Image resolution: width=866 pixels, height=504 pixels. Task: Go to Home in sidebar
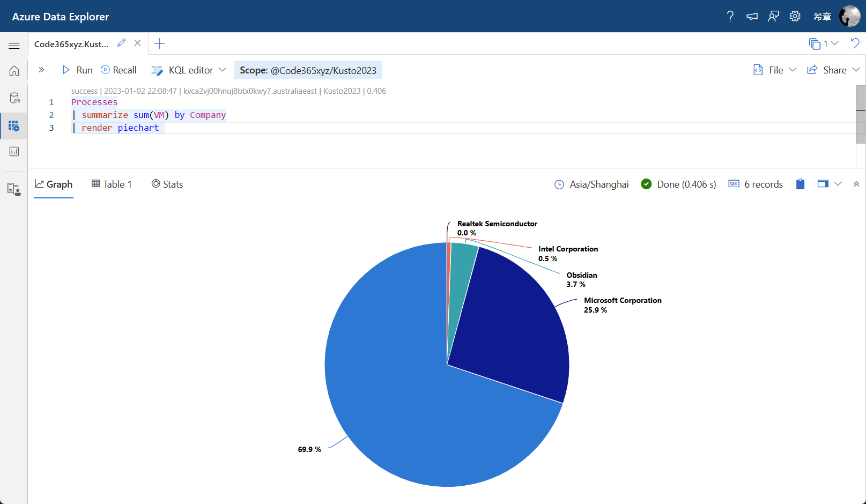(x=14, y=71)
